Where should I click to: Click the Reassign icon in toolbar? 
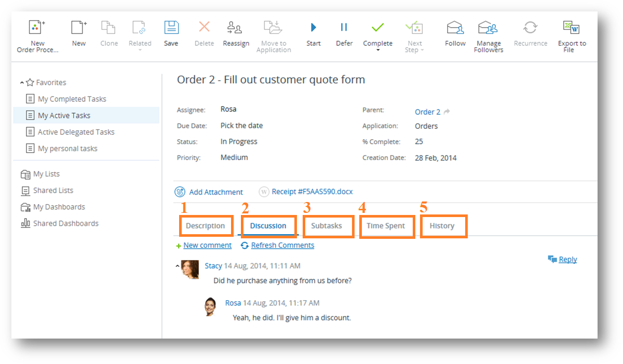(236, 28)
